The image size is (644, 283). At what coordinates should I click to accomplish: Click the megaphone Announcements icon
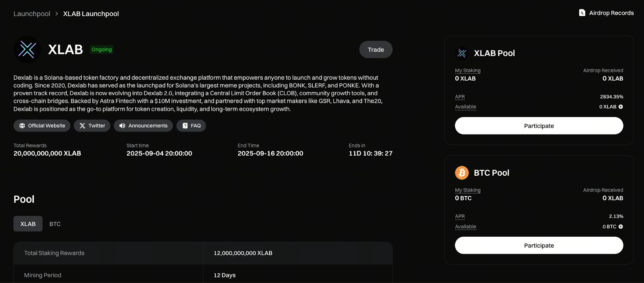pos(122,126)
